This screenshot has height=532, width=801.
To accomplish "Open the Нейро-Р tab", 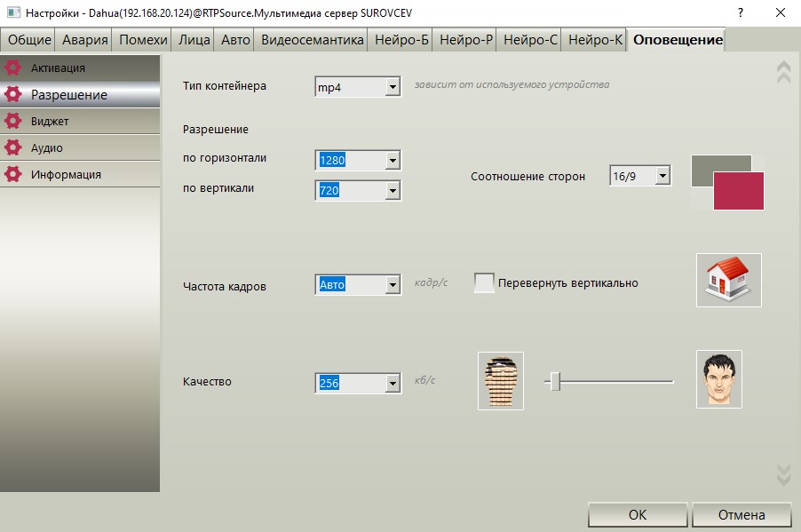I will click(x=466, y=40).
